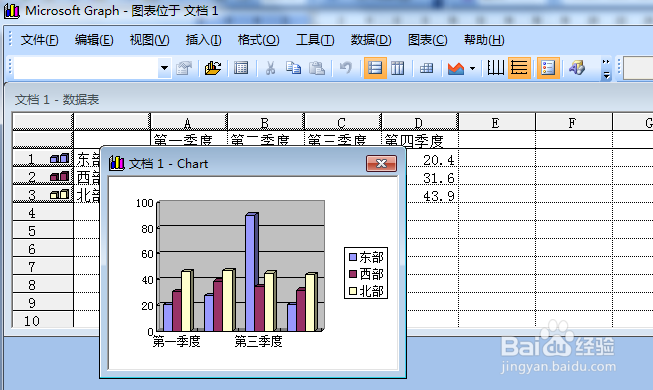The height and width of the screenshot is (390, 653).
Task: Click inside the Chart Objects box
Action: (86, 68)
